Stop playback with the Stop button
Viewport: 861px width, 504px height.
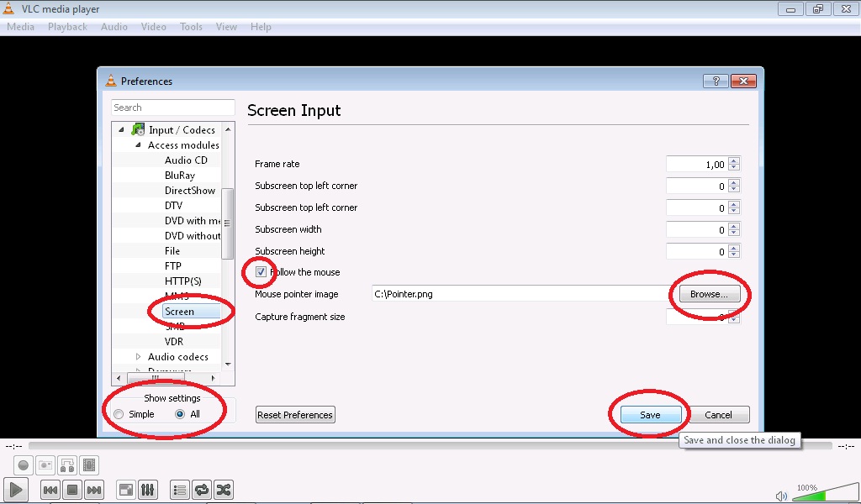[x=72, y=490]
